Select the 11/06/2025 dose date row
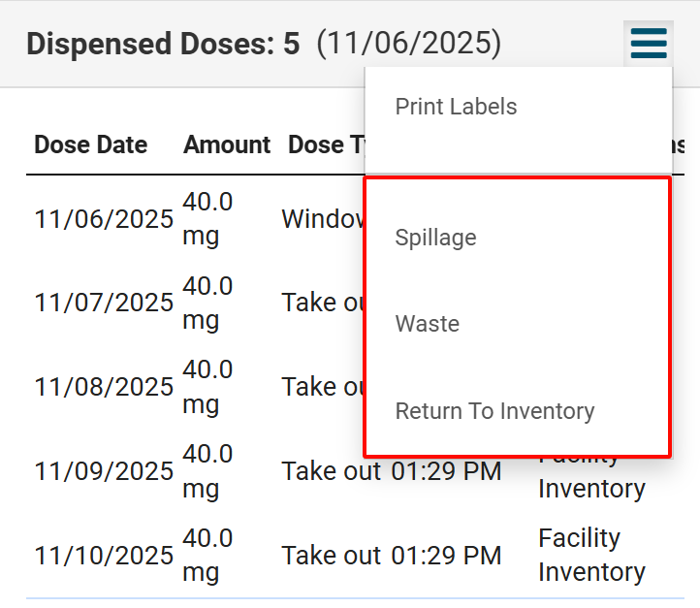Screen dimensions: 700x608 (104, 219)
